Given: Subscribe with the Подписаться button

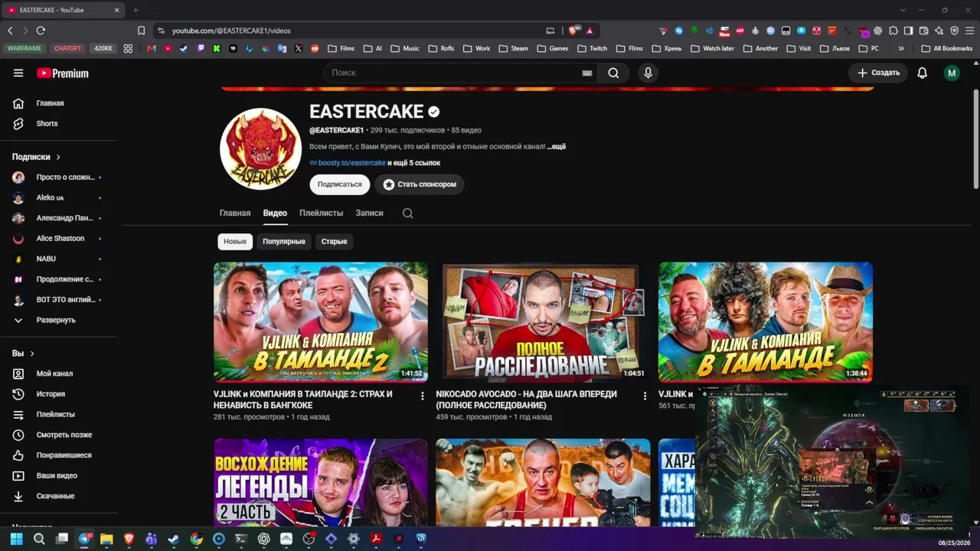Looking at the screenshot, I should 340,184.
